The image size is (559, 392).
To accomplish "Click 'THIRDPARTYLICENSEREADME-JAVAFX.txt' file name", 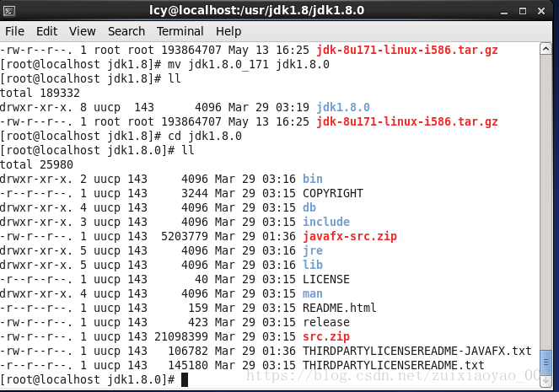I will pos(417,351).
